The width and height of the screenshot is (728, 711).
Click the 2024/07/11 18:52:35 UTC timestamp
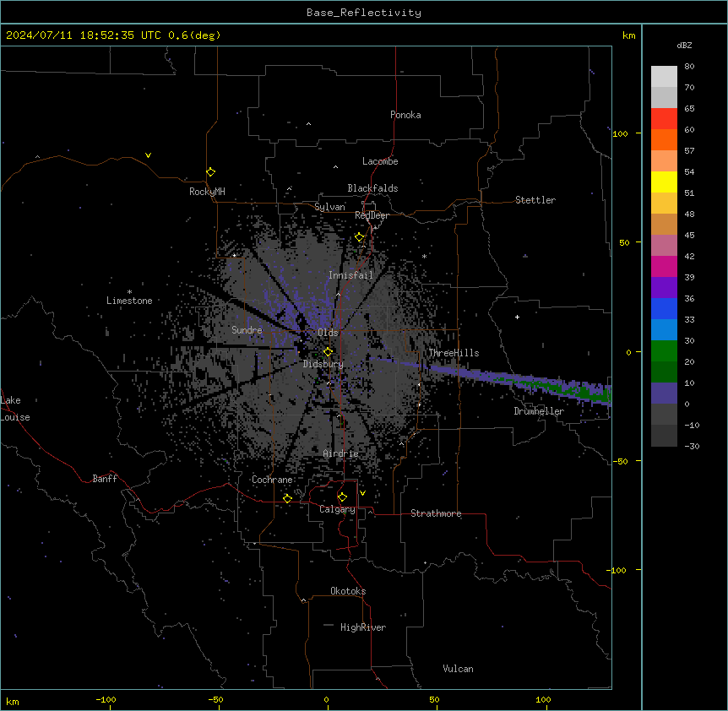pos(84,35)
